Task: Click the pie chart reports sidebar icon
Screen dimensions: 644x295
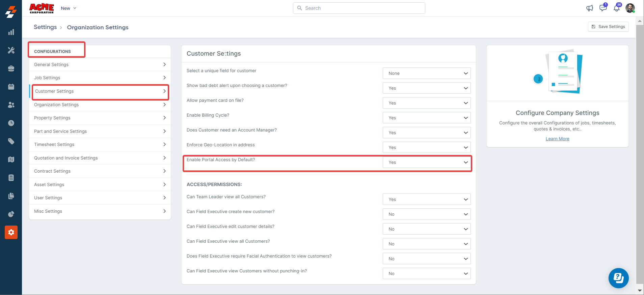Action: (x=11, y=214)
